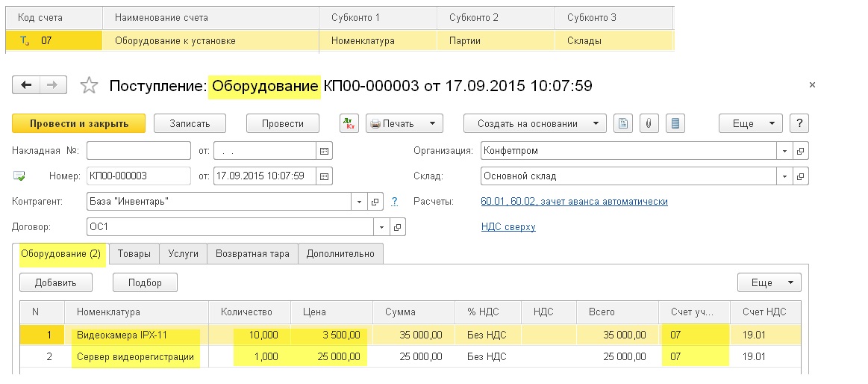Click the Субконто 3 value Склады
The height and width of the screenshot is (384, 868).
click(614, 40)
